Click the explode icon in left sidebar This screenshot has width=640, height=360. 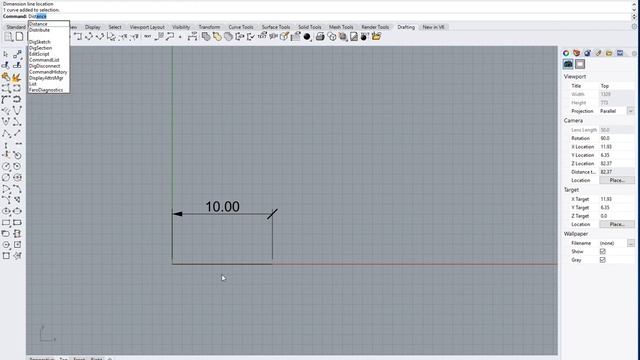click(x=17, y=77)
